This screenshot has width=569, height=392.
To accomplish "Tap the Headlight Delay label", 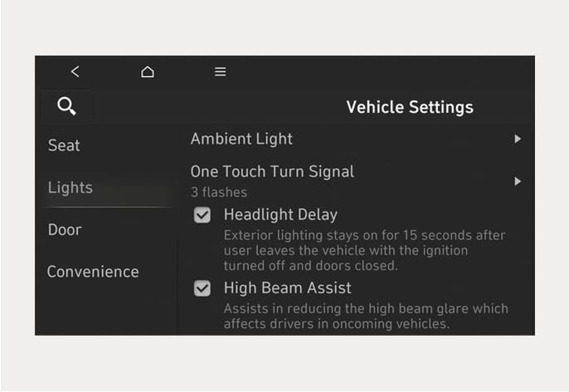I will pos(280,215).
